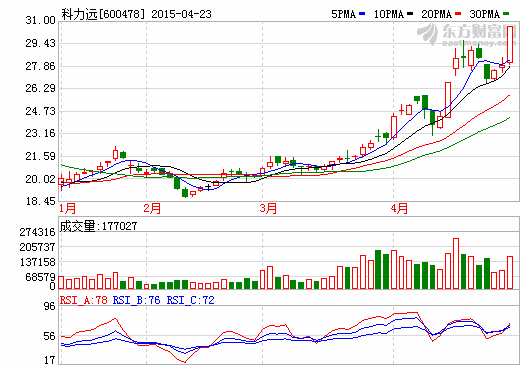Click the RSI_C:72 indicator label
520x365 pixels.
coord(190,300)
